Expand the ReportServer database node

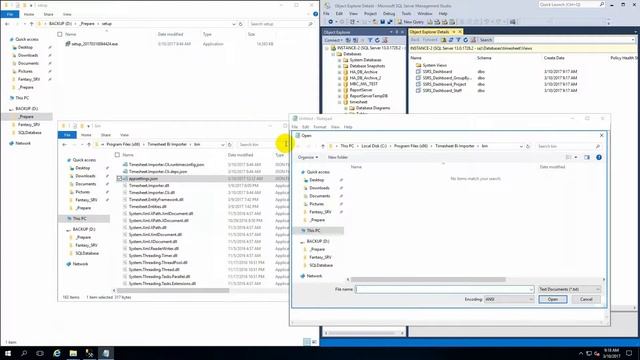339,90
